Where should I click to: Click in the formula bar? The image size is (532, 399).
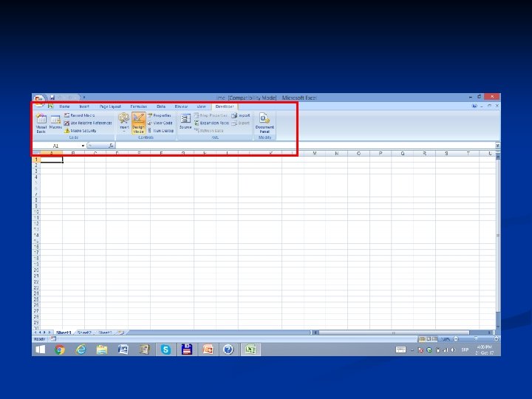(x=305, y=146)
